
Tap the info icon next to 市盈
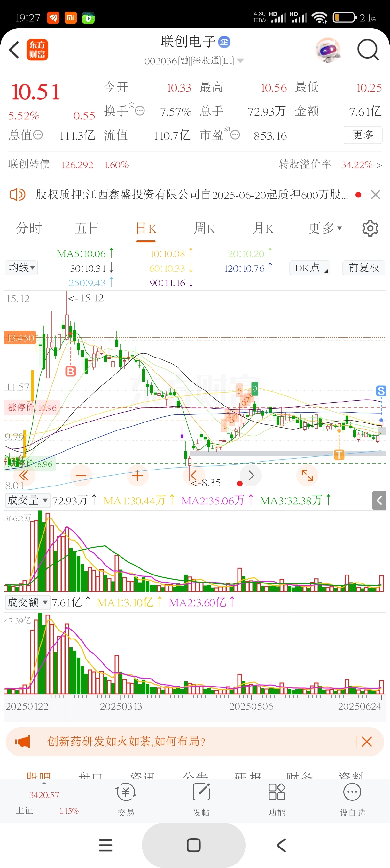pos(235,135)
